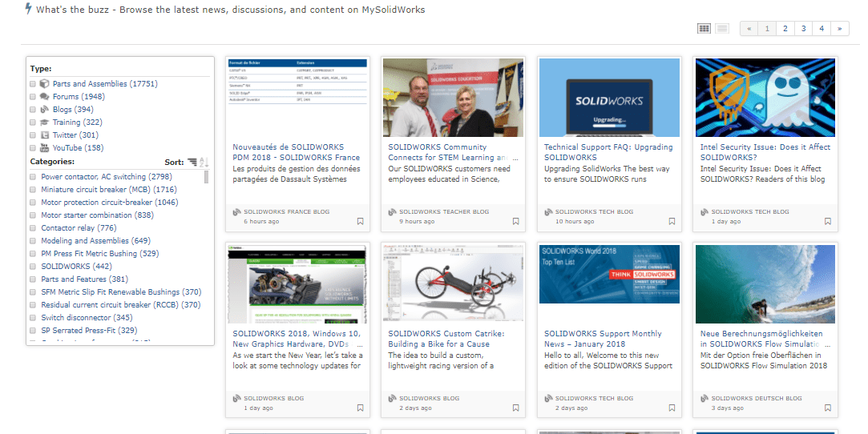Check the Parts and Assemblies type filter
Image resolution: width=868 pixels, height=434 pixels.
click(33, 84)
